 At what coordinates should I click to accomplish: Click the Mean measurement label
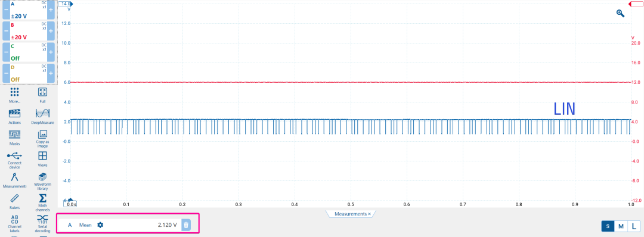point(85,224)
